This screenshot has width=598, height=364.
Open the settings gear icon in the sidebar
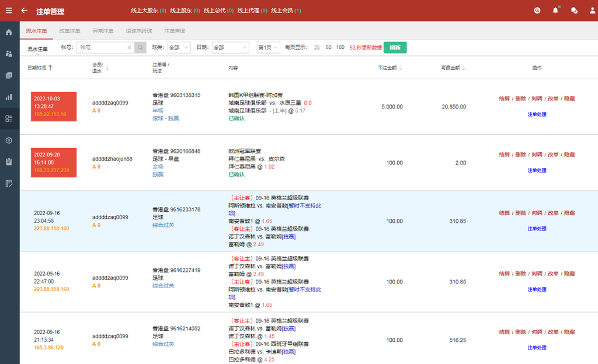pyautogui.click(x=9, y=140)
